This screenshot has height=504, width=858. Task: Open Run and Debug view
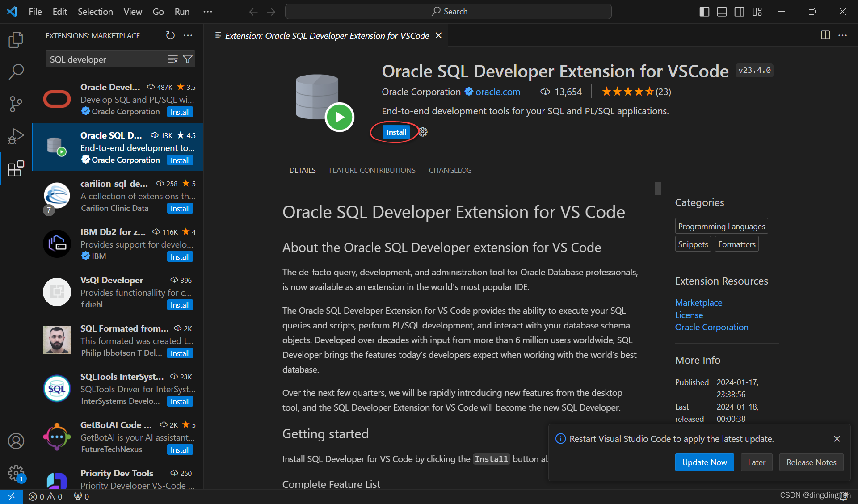pyautogui.click(x=16, y=136)
